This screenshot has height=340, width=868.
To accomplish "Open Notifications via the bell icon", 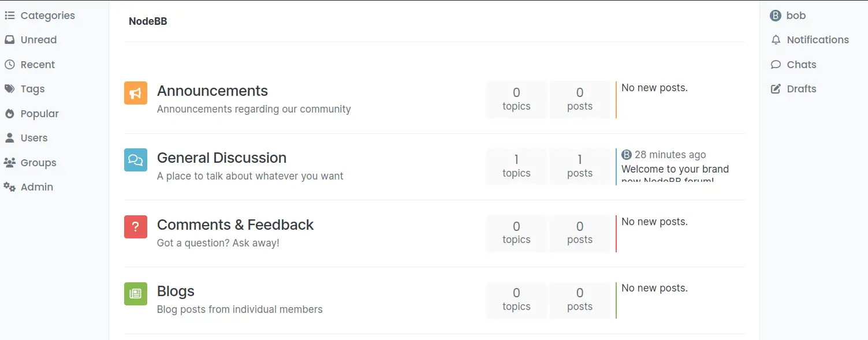I will (x=776, y=40).
